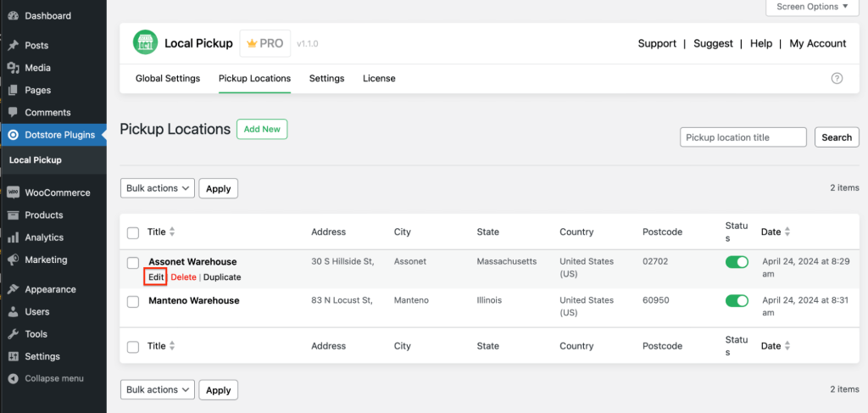The width and height of the screenshot is (868, 413).
Task: Click the WooCommerce icon in sidebar
Action: tap(13, 193)
